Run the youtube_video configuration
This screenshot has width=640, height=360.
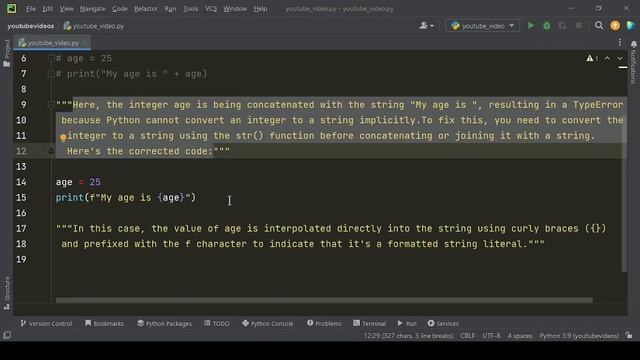[x=531, y=26]
